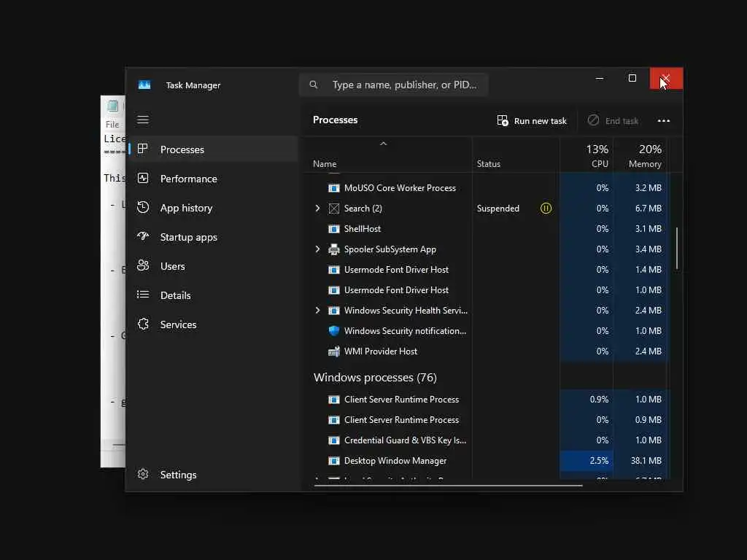
Task: Switch to the Startup apps tab
Action: coord(214,237)
